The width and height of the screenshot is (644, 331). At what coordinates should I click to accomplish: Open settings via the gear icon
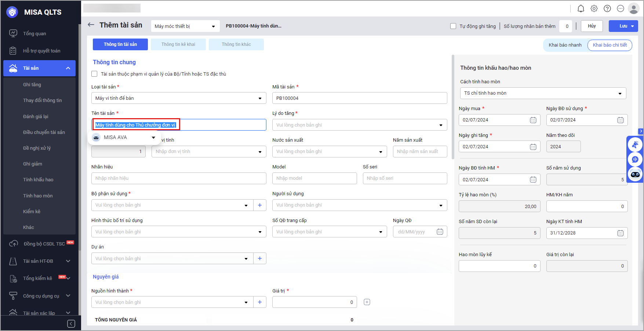[x=594, y=8]
